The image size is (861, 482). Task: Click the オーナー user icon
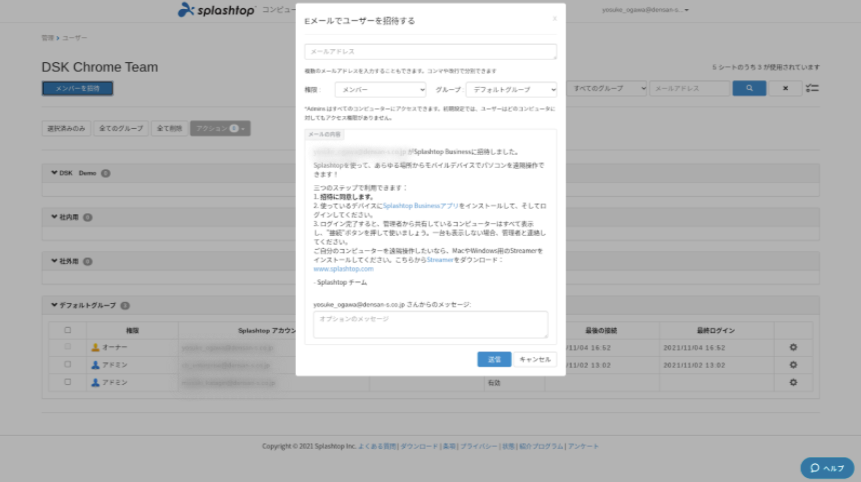pyautogui.click(x=95, y=348)
